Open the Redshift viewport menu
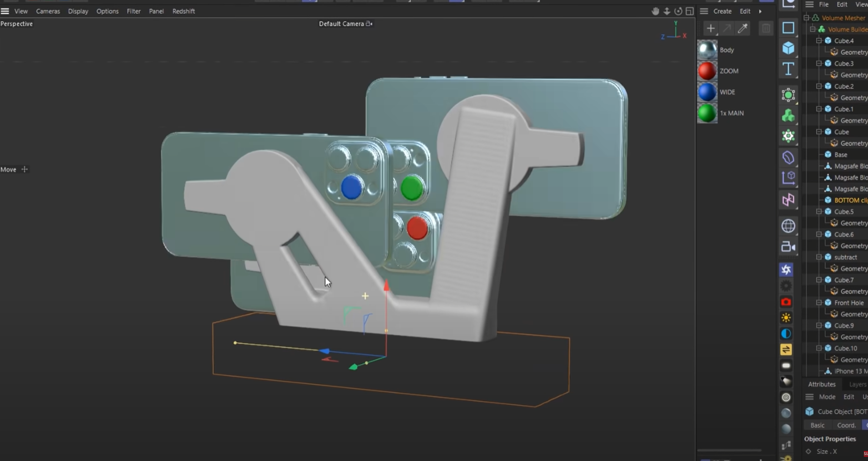Image resolution: width=868 pixels, height=461 pixels. (x=184, y=11)
